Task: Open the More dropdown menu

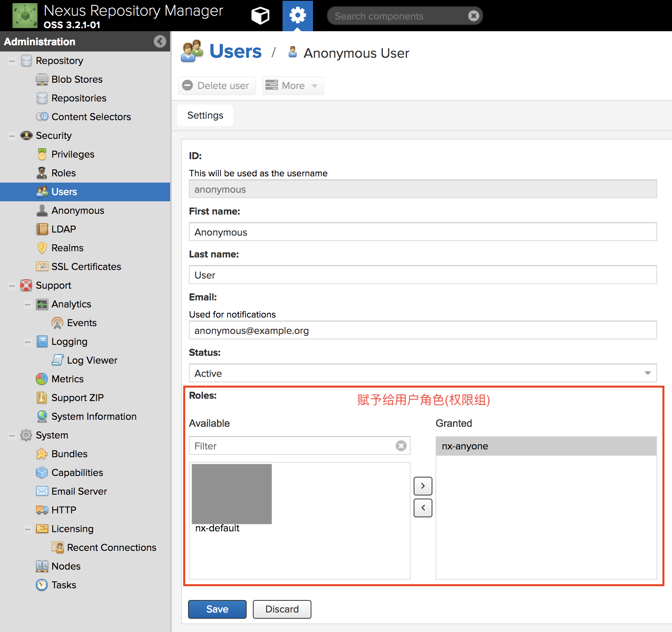Action: [x=293, y=86]
